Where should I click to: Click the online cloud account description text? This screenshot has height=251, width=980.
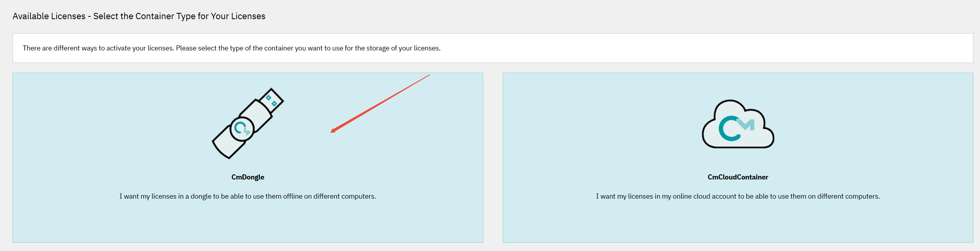tap(738, 196)
